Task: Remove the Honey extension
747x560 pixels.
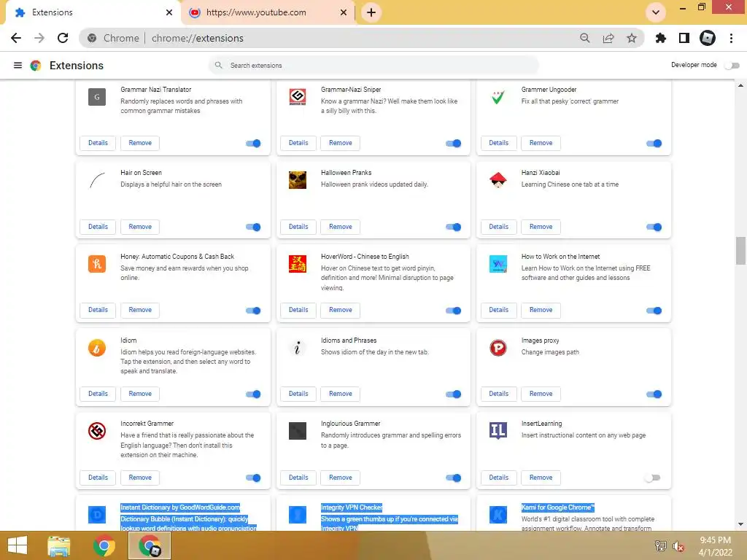Action: pos(140,310)
